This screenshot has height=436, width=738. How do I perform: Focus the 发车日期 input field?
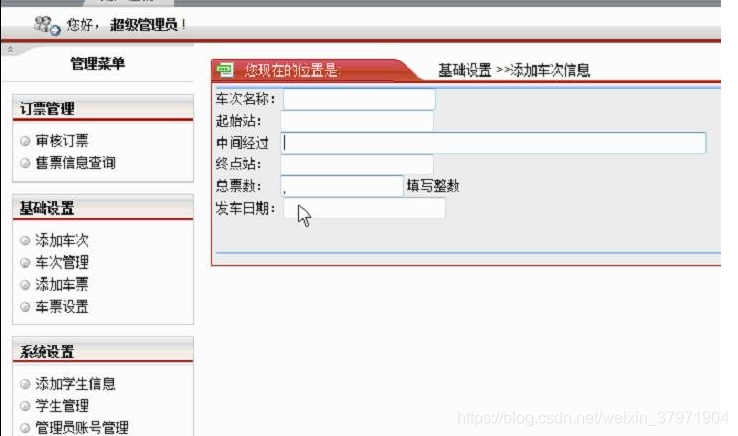click(x=364, y=208)
